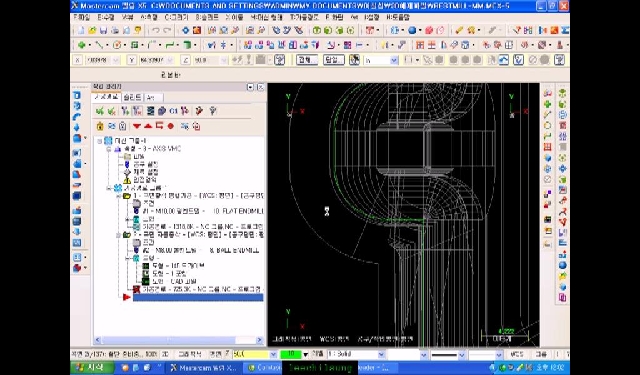The image size is (640, 375).
Task: Open dropdown arrow beside Circle tool
Action: click(125, 45)
